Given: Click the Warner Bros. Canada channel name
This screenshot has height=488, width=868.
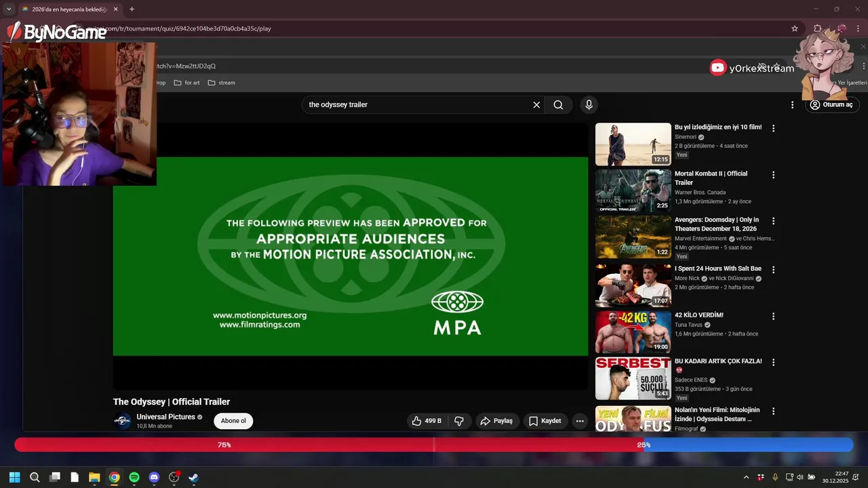Looking at the screenshot, I should tap(700, 192).
